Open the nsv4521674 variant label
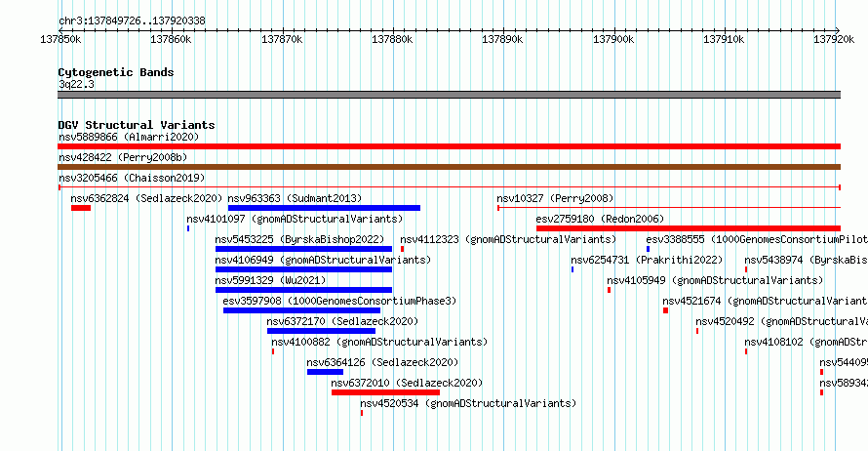This screenshot has height=451, width=868. pos(765,301)
